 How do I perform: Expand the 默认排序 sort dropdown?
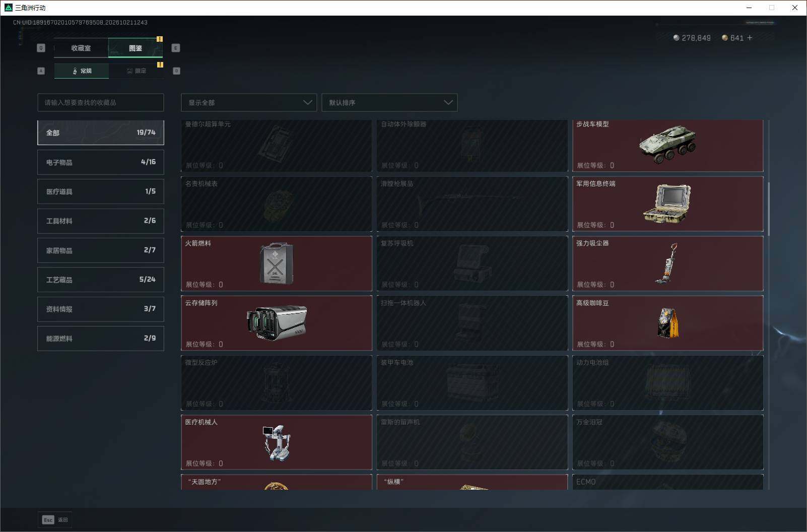[389, 102]
